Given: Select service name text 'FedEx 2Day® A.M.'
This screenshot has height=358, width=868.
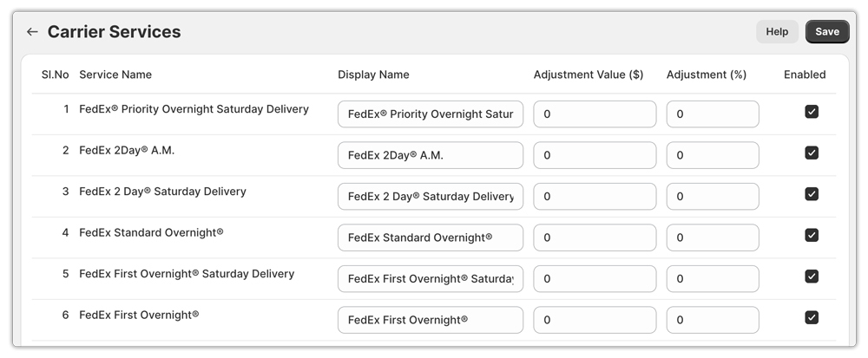Looking at the screenshot, I should coord(127,150).
